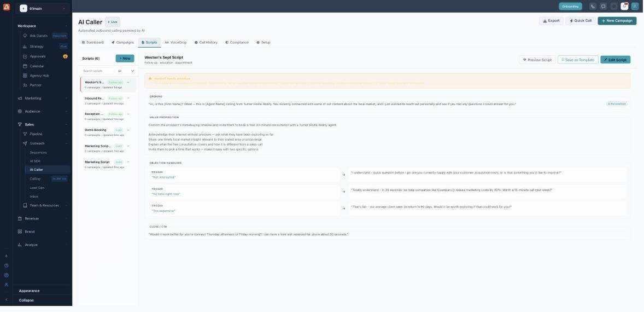Open Agency Hub in the sidebar
644x312 pixels.
click(45, 76)
